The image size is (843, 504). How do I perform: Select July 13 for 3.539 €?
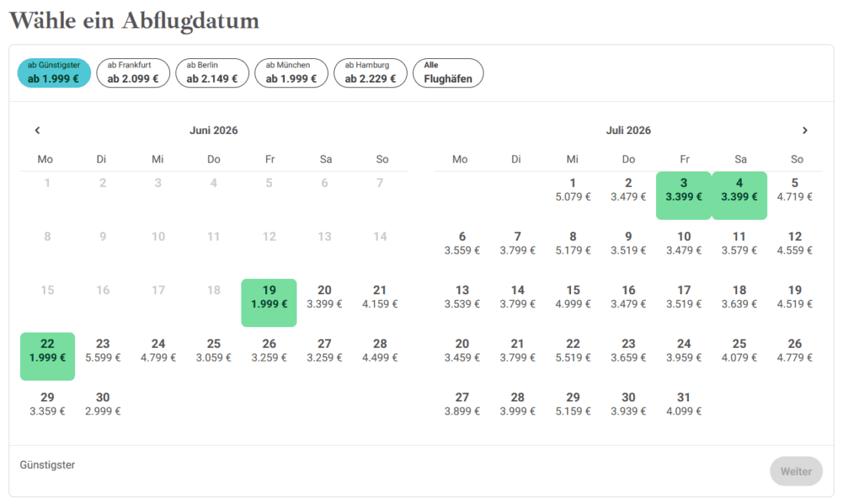pyautogui.click(x=462, y=296)
